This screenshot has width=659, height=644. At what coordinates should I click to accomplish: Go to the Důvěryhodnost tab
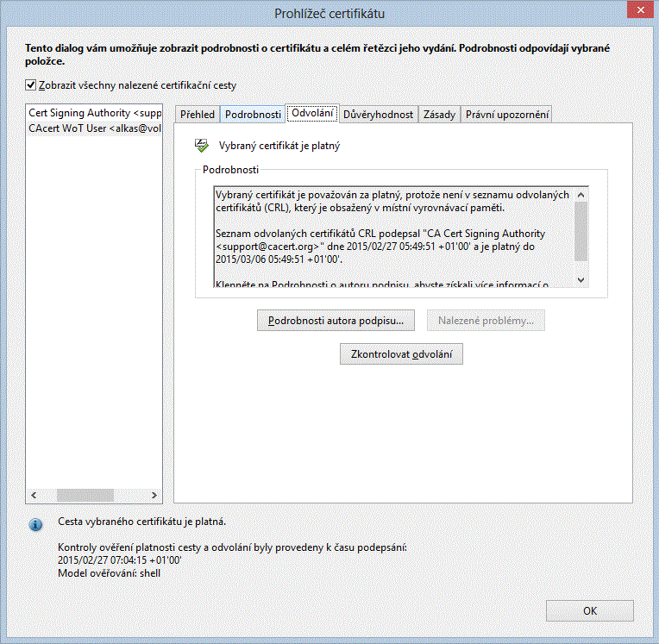pyautogui.click(x=378, y=115)
